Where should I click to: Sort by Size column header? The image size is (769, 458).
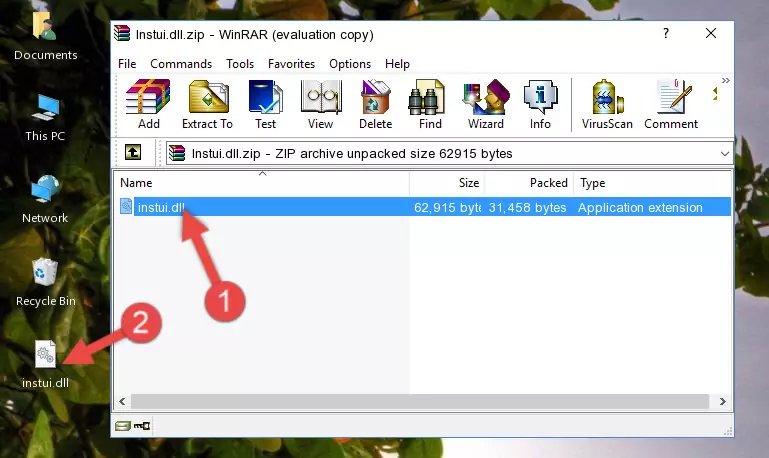pyautogui.click(x=447, y=182)
